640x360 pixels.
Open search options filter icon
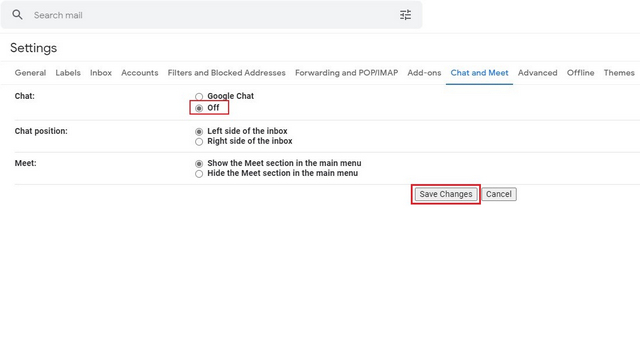[405, 15]
